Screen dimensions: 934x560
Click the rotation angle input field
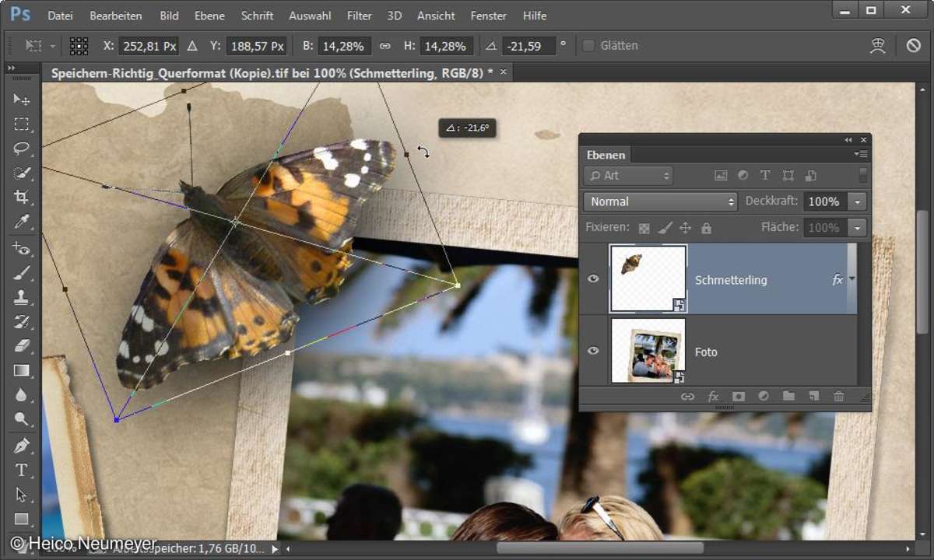point(528,46)
